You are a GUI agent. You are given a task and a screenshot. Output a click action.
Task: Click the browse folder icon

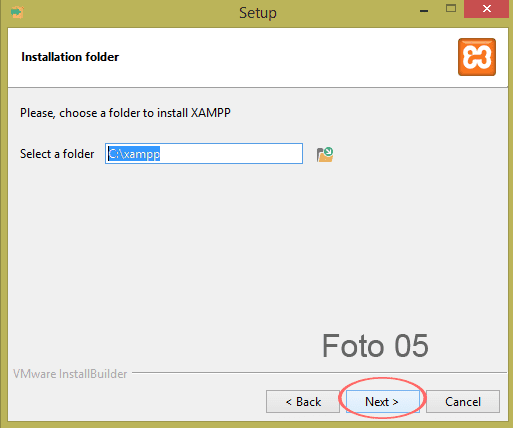[x=325, y=154]
